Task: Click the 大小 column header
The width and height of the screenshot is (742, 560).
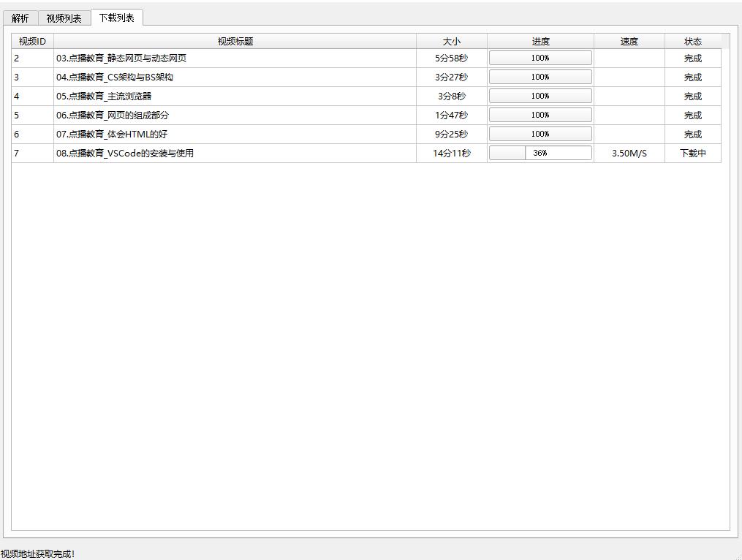Action: tap(452, 41)
